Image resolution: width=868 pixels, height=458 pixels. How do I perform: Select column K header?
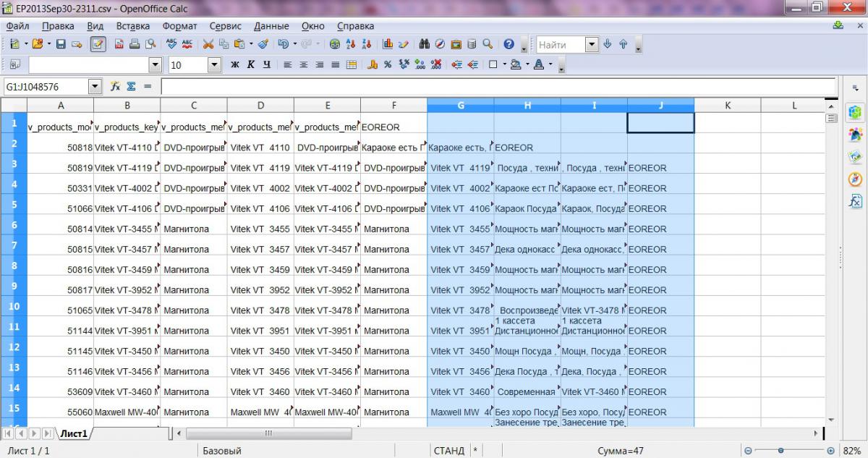[728, 105]
